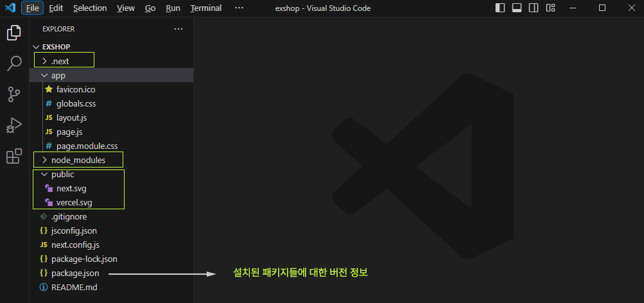This screenshot has height=303, width=644.
Task: Open layout.js file
Action: point(71,118)
